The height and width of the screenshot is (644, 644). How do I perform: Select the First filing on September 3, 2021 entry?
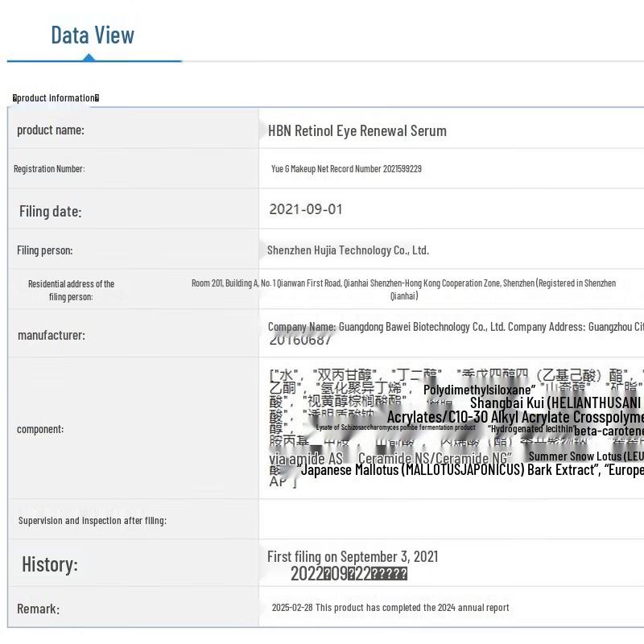[x=353, y=556]
